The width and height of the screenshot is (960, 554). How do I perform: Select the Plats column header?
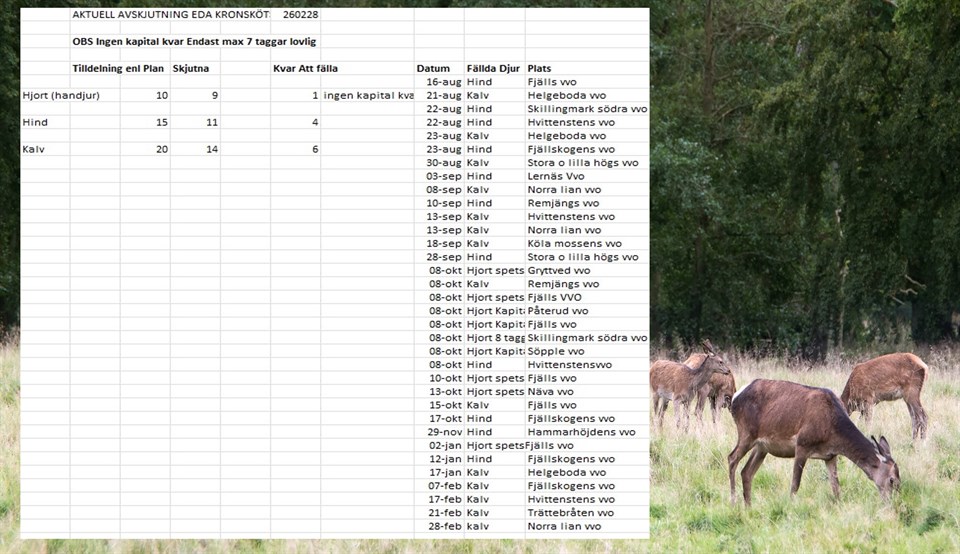click(x=539, y=68)
